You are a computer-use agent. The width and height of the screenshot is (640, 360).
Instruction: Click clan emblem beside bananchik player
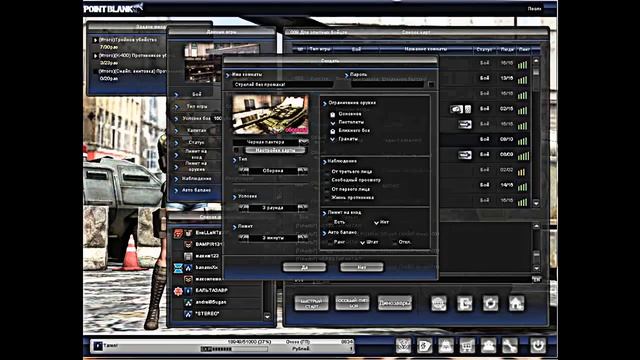click(178, 268)
